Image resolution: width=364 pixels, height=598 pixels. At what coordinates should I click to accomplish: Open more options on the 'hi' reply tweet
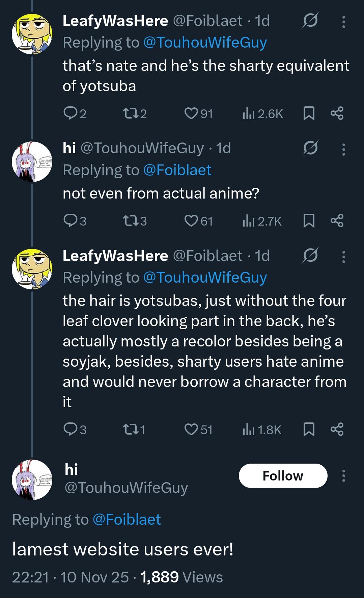(x=343, y=149)
